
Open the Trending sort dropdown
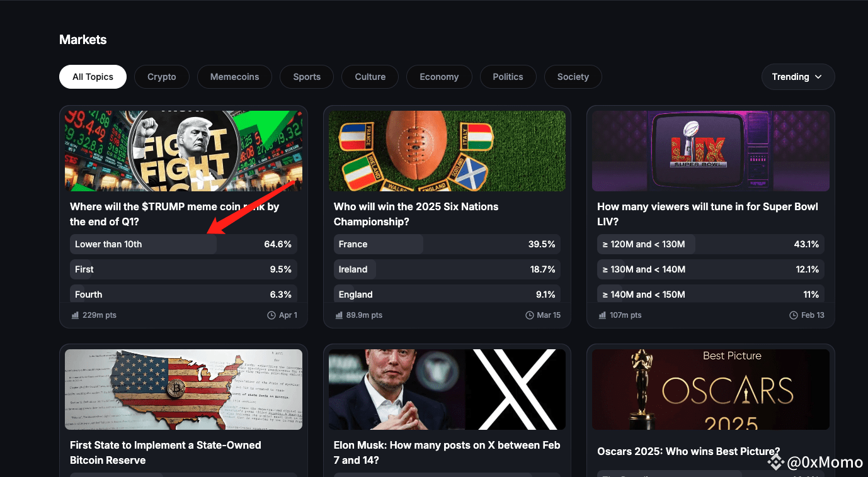pos(798,77)
